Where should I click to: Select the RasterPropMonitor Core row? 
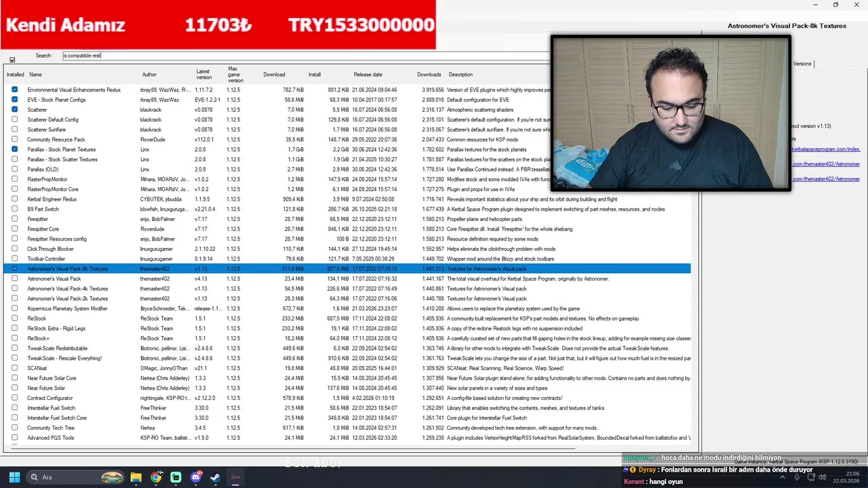[x=347, y=189]
